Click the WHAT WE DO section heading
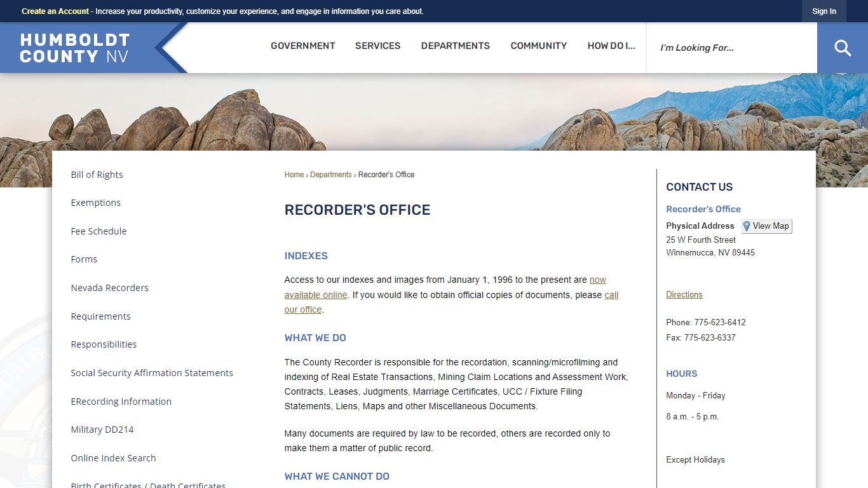 [315, 338]
